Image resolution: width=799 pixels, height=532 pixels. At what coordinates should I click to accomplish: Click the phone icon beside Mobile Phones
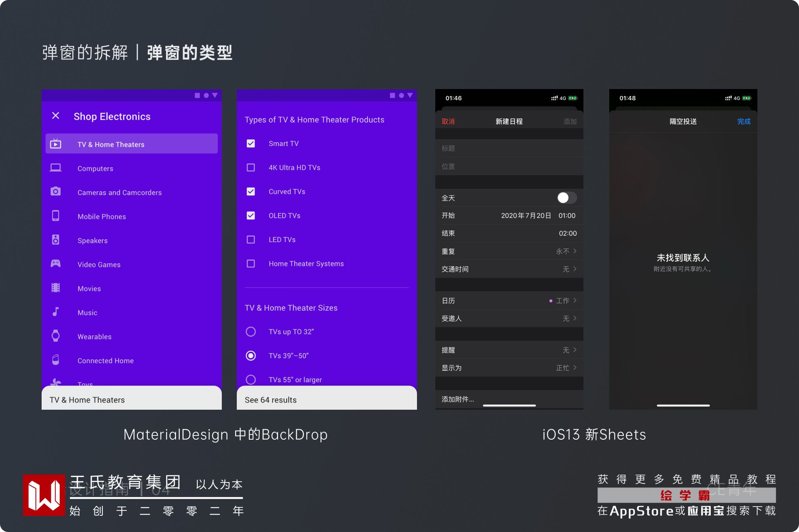pyautogui.click(x=56, y=215)
